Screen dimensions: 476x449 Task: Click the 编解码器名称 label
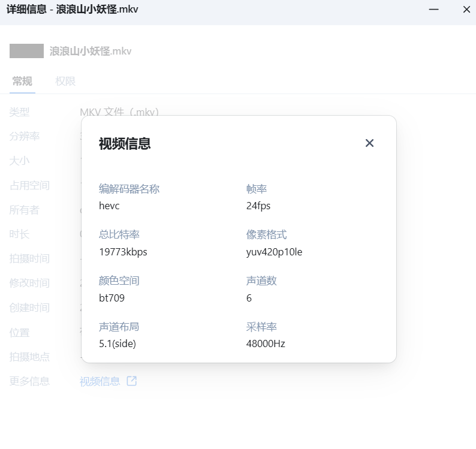point(129,189)
